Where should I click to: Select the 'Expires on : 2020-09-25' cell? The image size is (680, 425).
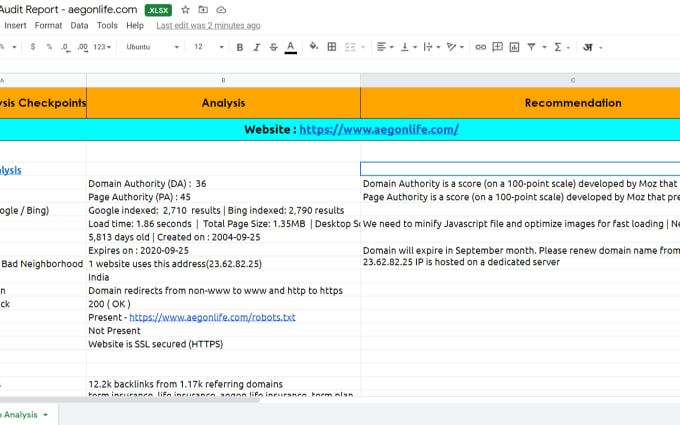223,250
